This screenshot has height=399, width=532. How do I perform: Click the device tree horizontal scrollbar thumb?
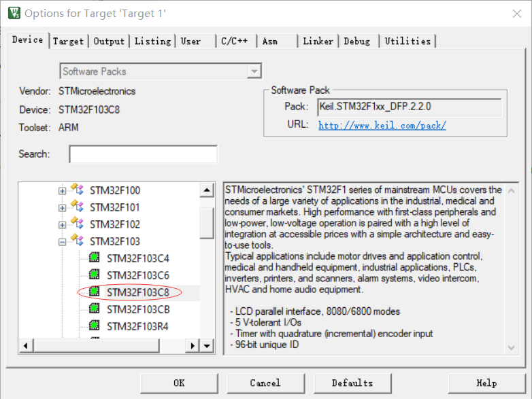tap(96, 346)
